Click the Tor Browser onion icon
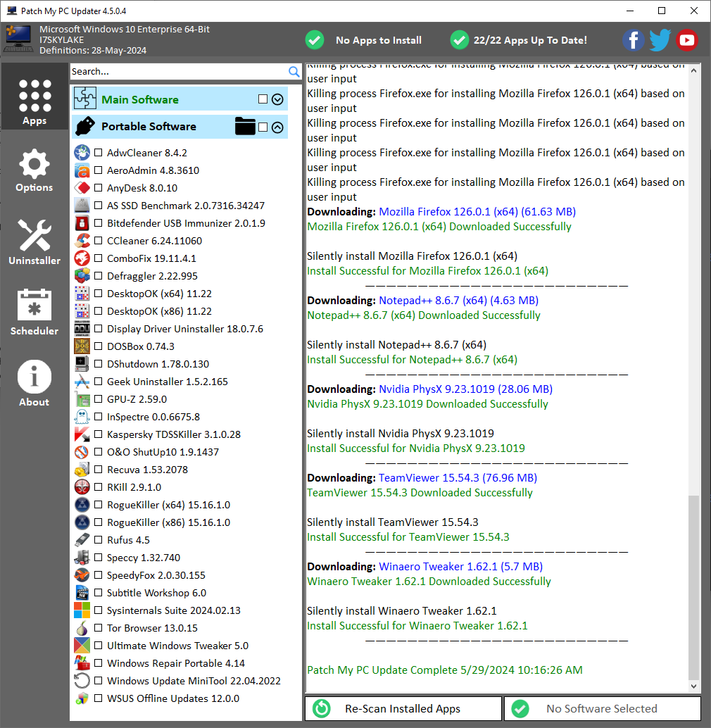The image size is (711, 728). (x=82, y=628)
